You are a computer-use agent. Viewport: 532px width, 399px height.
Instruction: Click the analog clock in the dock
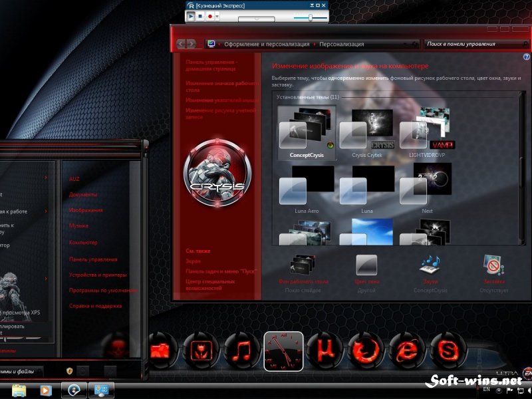tap(283, 351)
